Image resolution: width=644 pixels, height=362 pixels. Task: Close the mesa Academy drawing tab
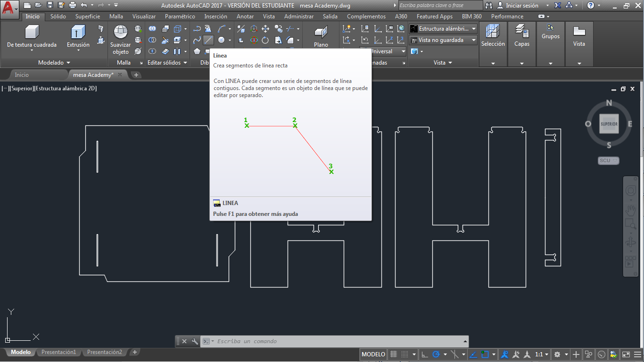pyautogui.click(x=120, y=74)
